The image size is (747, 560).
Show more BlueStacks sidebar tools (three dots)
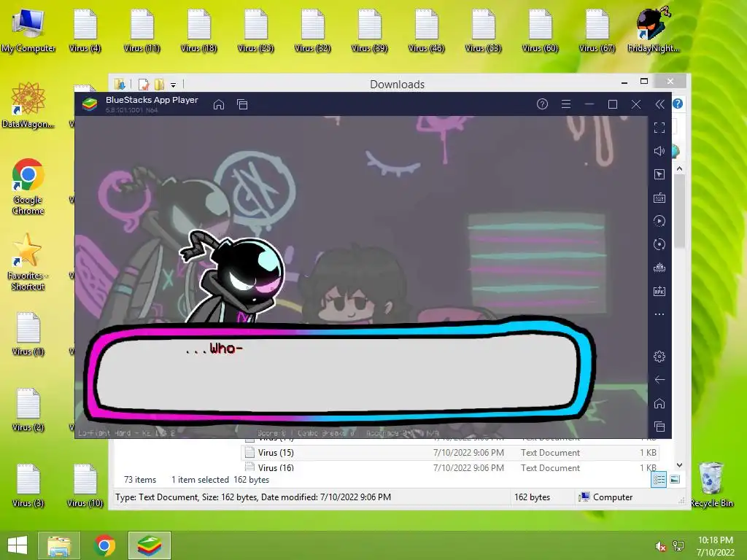click(x=659, y=314)
